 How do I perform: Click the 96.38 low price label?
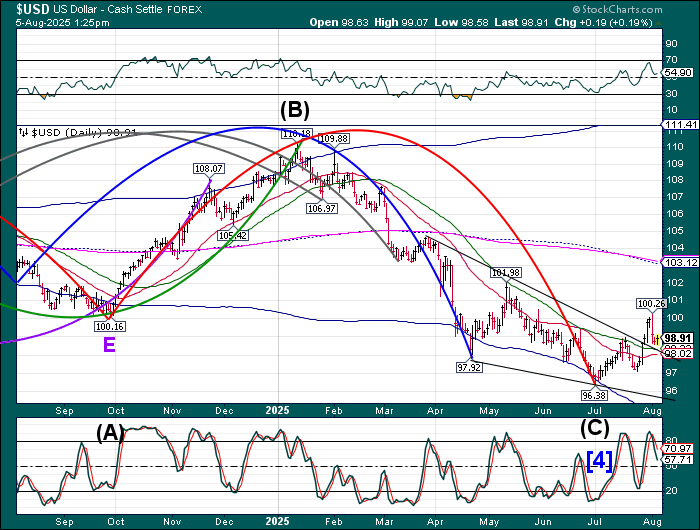tap(595, 395)
